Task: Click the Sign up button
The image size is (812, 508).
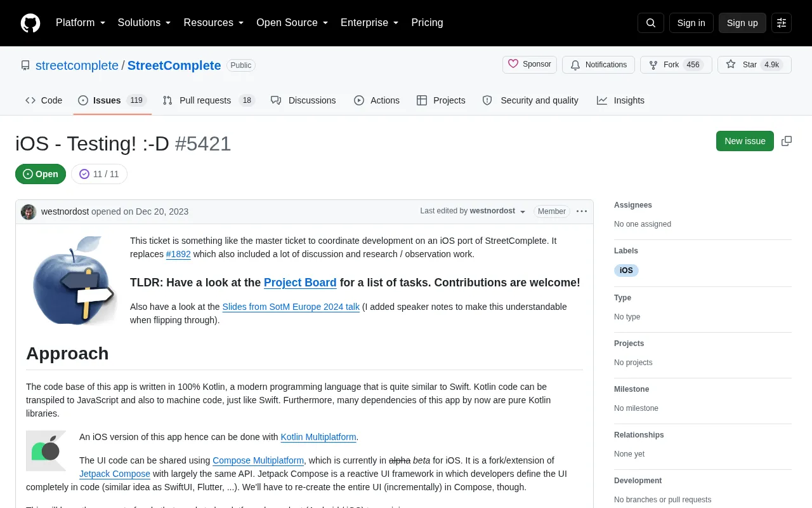Action: click(742, 23)
